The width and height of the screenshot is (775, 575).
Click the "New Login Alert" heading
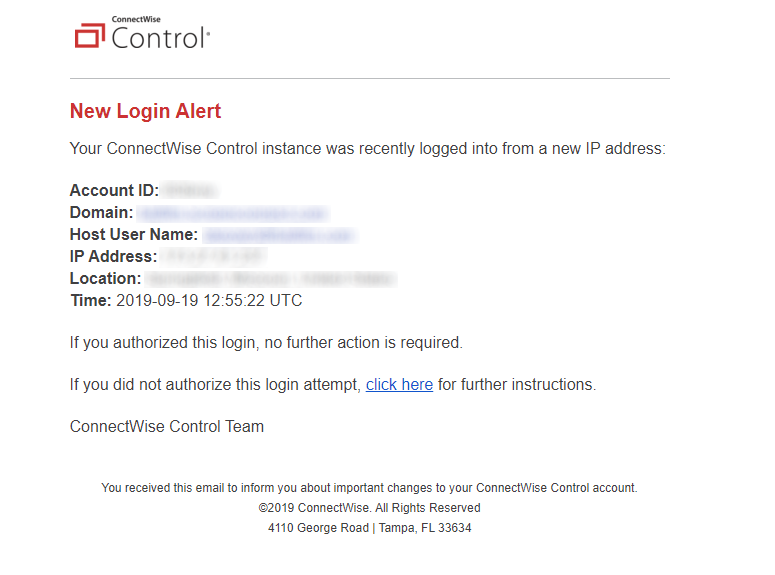tap(145, 111)
